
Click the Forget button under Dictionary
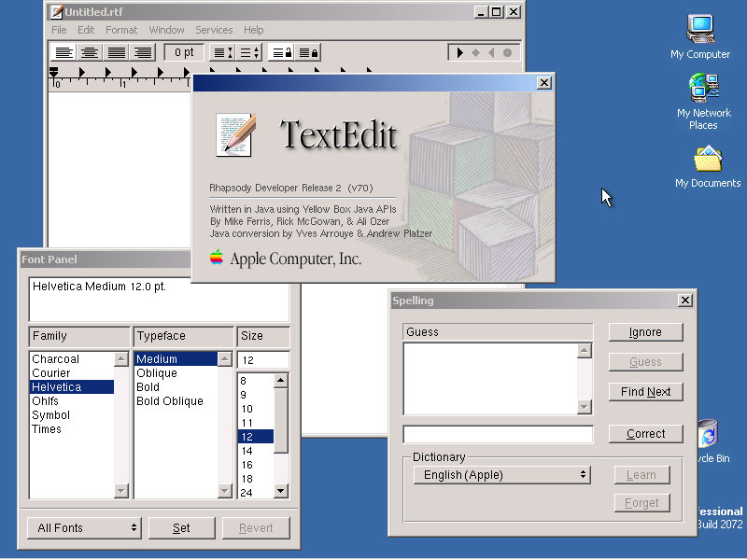[x=641, y=503]
